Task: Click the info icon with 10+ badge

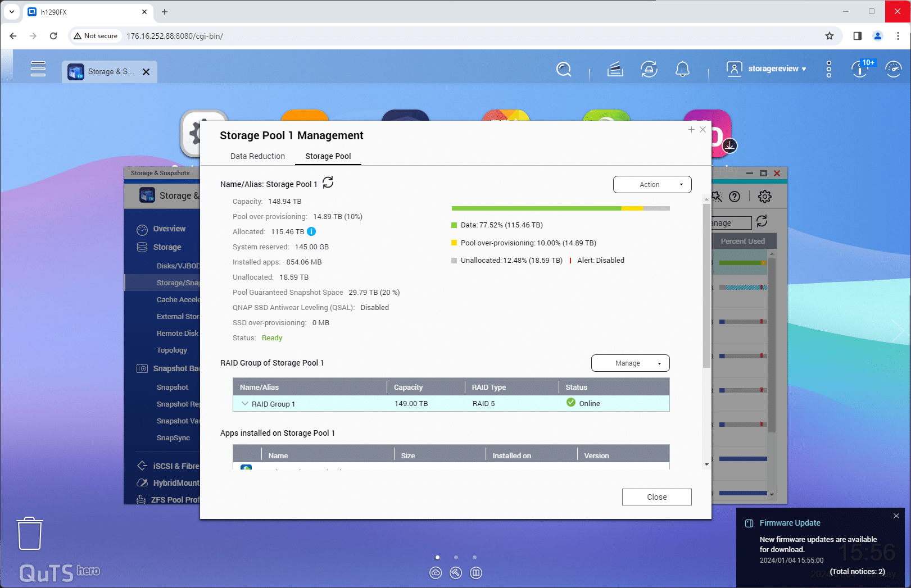Action: coord(861,69)
